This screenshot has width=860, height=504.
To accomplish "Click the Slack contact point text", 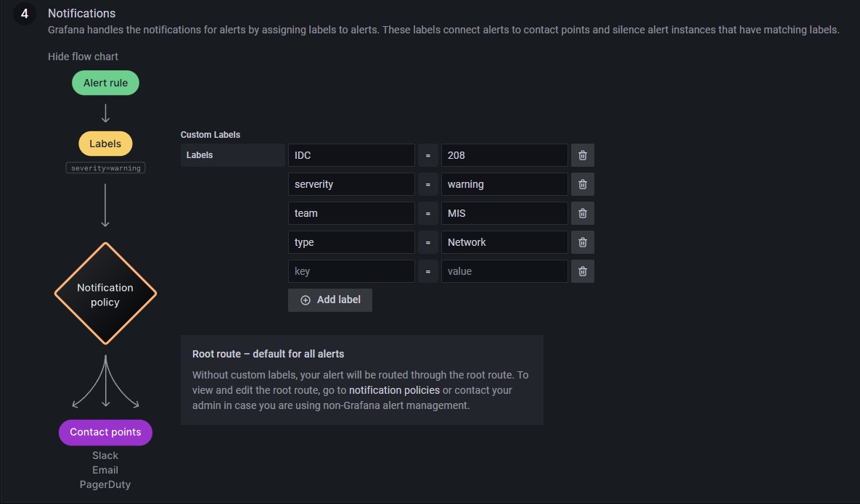I will pyautogui.click(x=105, y=455).
